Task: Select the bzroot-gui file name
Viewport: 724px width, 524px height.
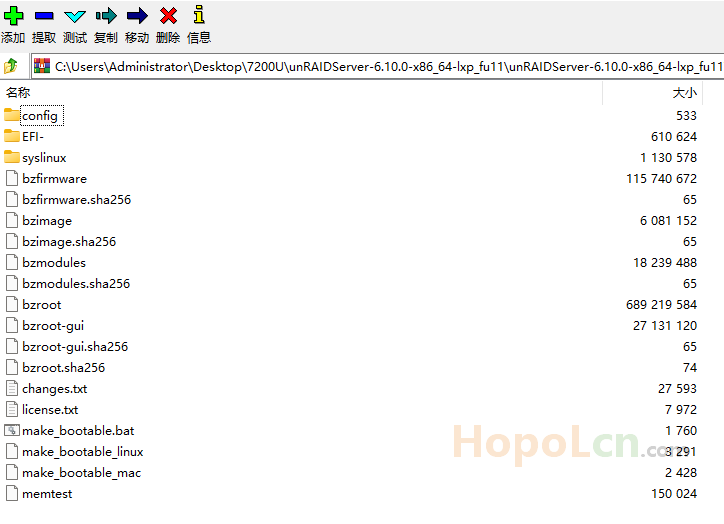Action: [x=53, y=325]
